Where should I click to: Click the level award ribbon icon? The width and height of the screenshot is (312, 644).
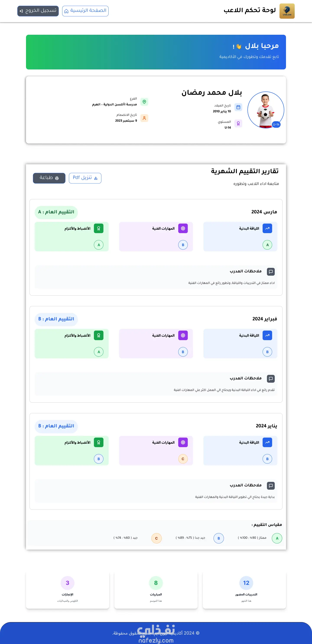[238, 124]
